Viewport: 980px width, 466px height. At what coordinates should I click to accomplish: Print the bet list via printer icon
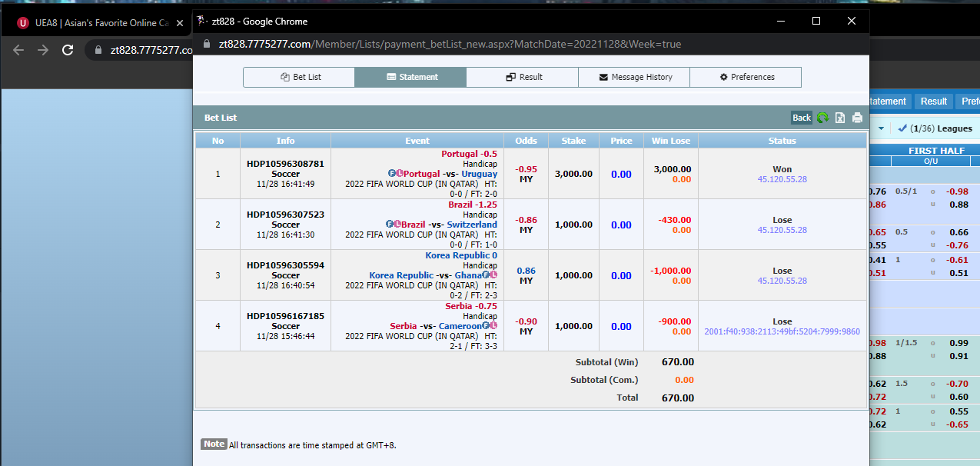pos(857,118)
